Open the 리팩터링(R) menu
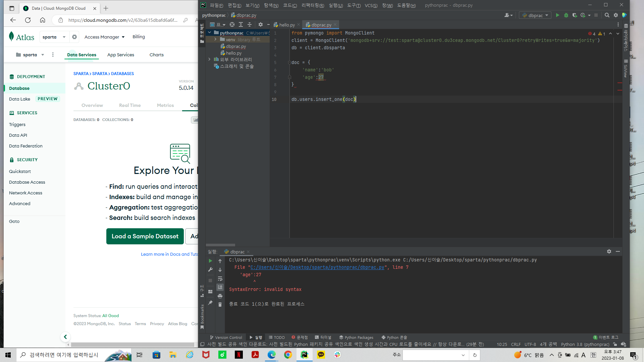 tap(313, 5)
